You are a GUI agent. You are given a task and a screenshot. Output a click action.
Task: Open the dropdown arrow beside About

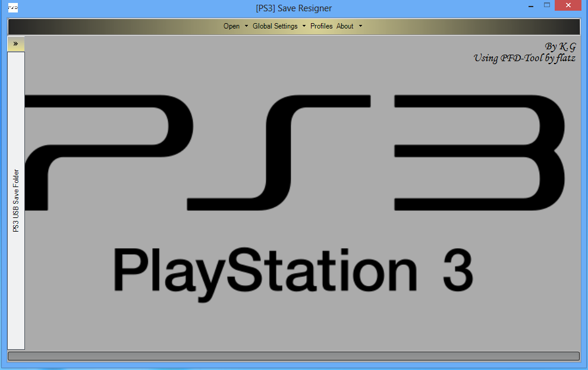359,26
